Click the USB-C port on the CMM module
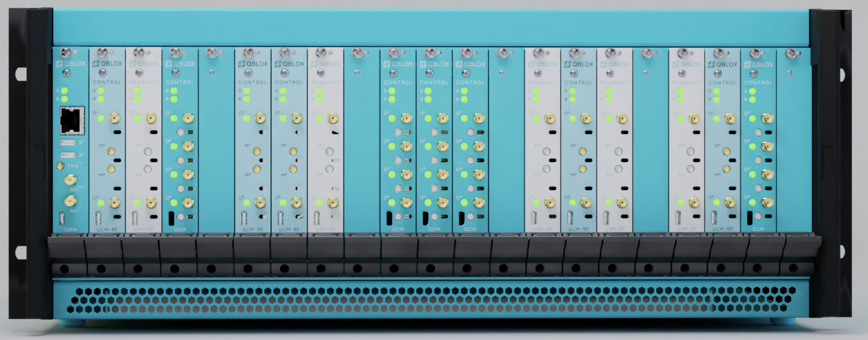Image resolution: width=868 pixels, height=340 pixels. click(62, 218)
